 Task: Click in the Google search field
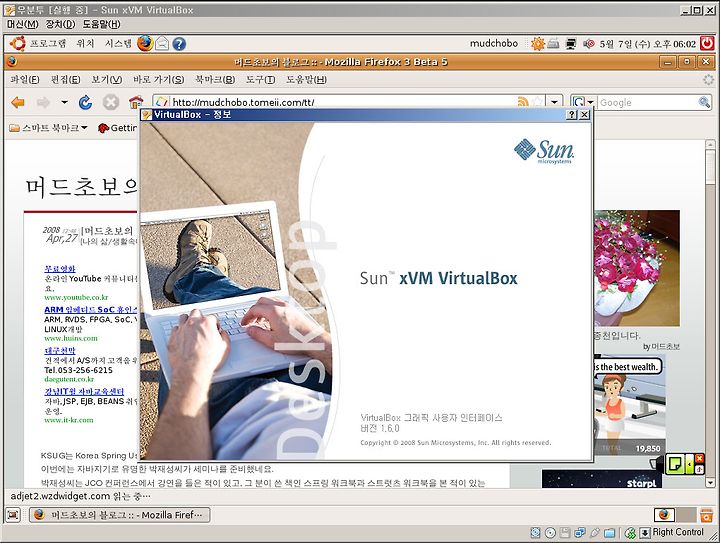pos(647,102)
